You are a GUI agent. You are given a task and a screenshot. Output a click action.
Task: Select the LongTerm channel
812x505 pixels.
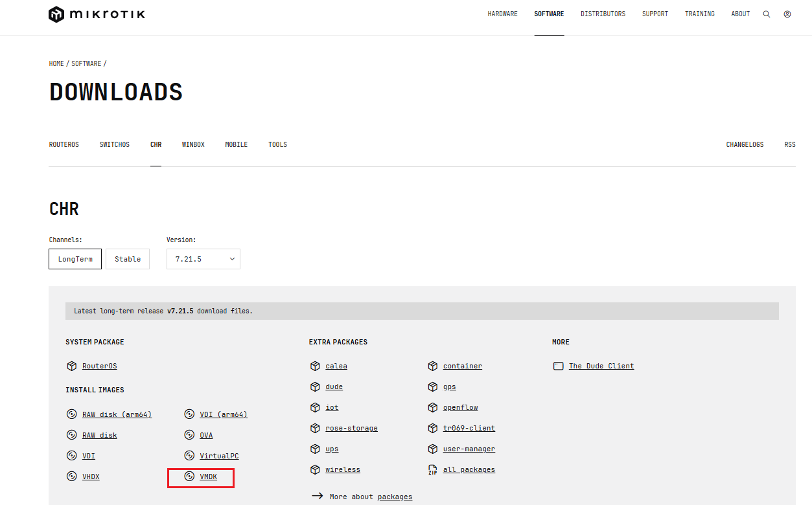[75, 259]
